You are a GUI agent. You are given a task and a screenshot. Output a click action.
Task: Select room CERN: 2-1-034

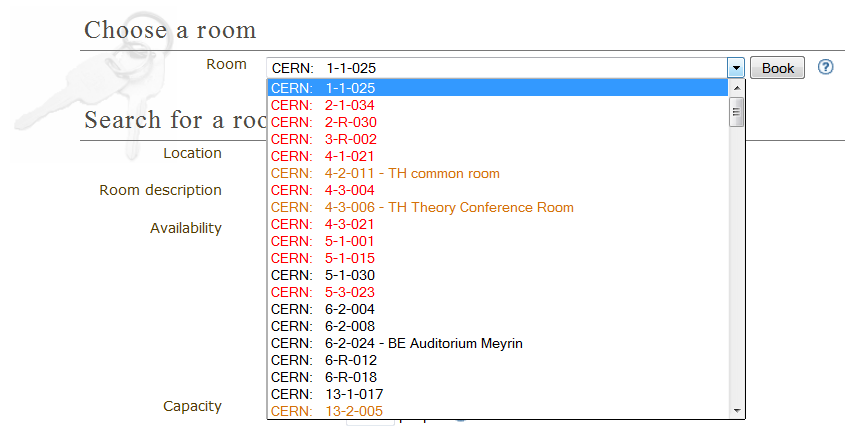[x=498, y=105]
